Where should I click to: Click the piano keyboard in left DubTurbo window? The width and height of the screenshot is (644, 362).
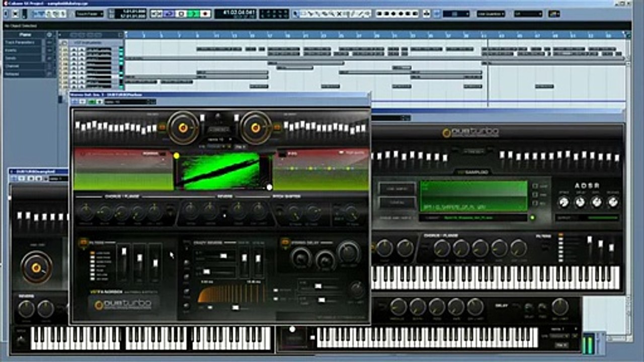151,338
